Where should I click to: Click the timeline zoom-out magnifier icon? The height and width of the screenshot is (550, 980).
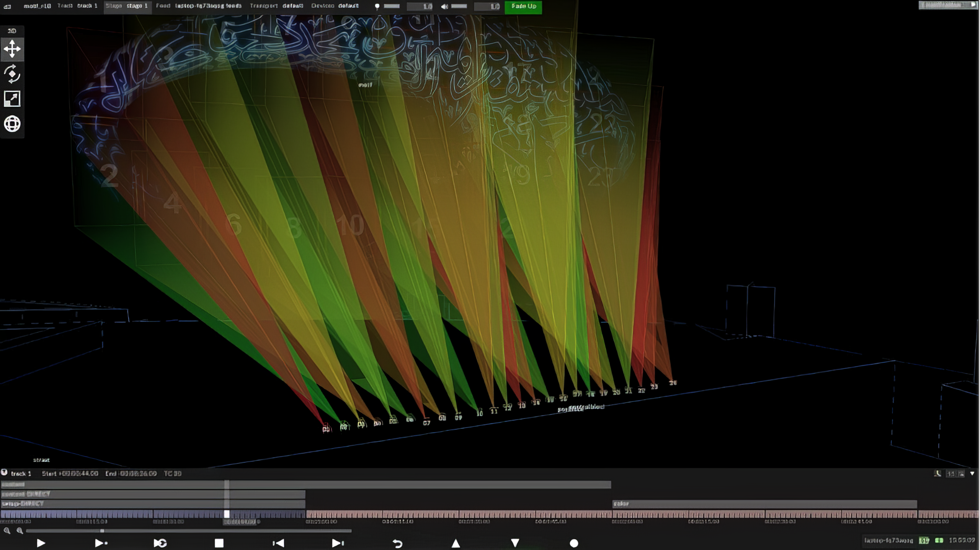click(x=7, y=530)
